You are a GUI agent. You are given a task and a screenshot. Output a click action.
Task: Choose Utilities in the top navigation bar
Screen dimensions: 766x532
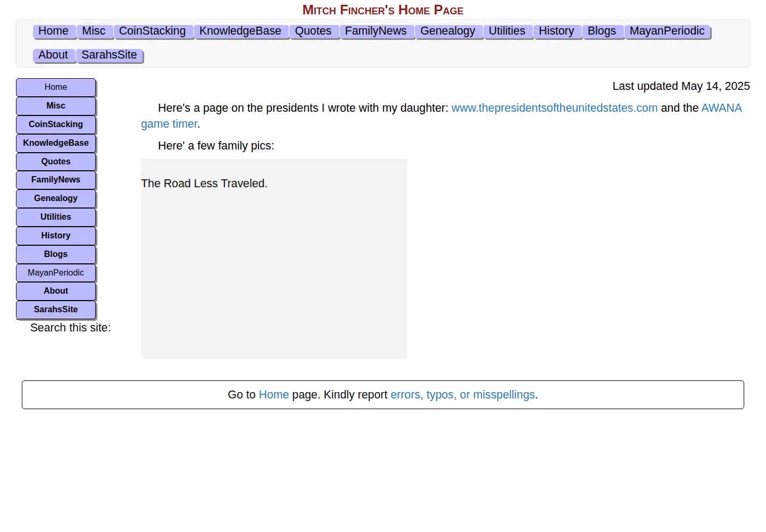[x=507, y=31]
